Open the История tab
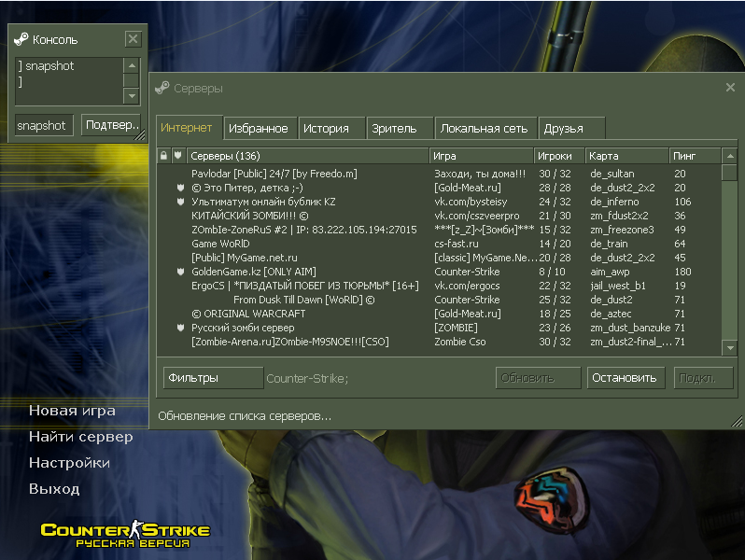 [331, 128]
